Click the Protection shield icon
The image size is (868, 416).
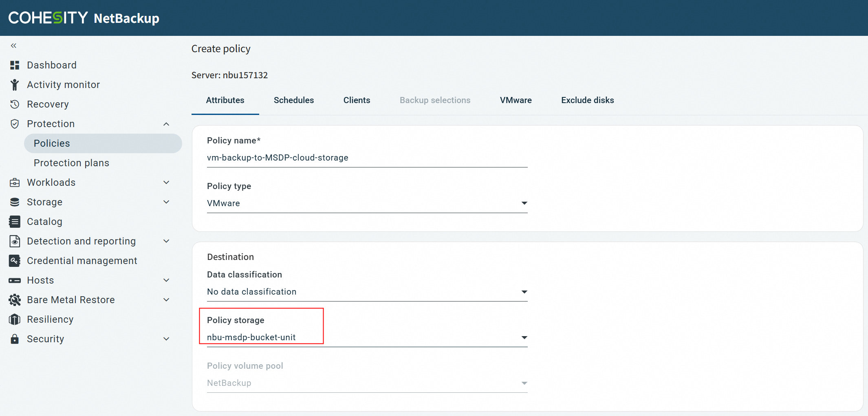15,124
